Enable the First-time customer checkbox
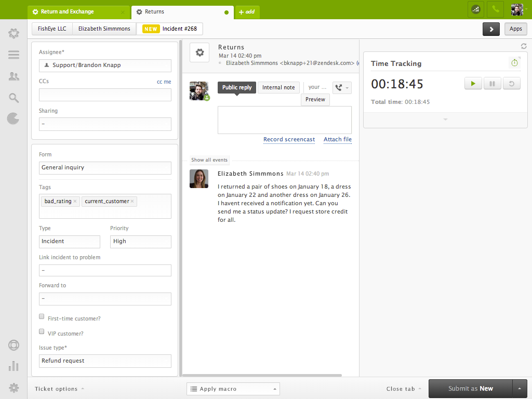Image resolution: width=532 pixels, height=399 pixels. point(42,316)
